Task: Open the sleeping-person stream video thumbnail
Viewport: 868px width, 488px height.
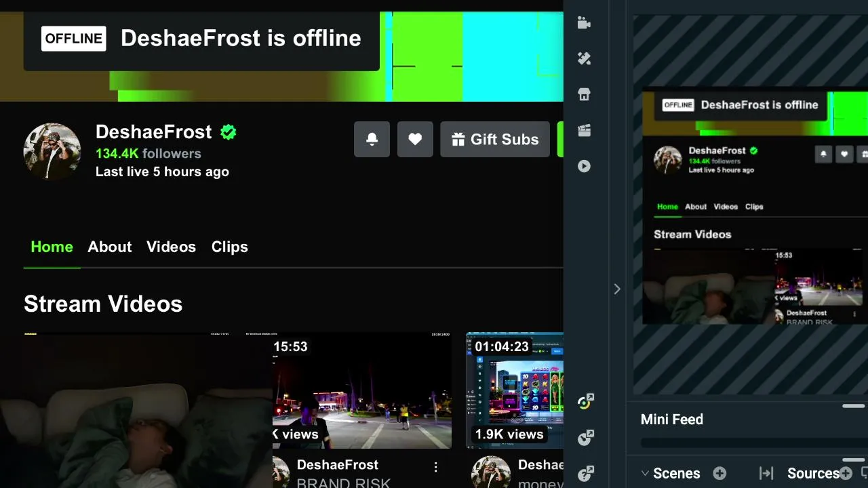Action: [136, 410]
